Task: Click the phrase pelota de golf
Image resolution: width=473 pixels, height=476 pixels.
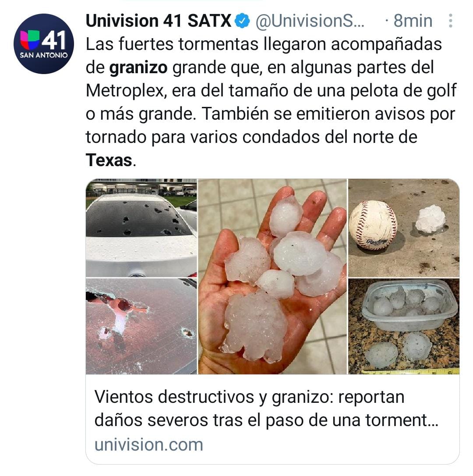Action: coord(403,91)
